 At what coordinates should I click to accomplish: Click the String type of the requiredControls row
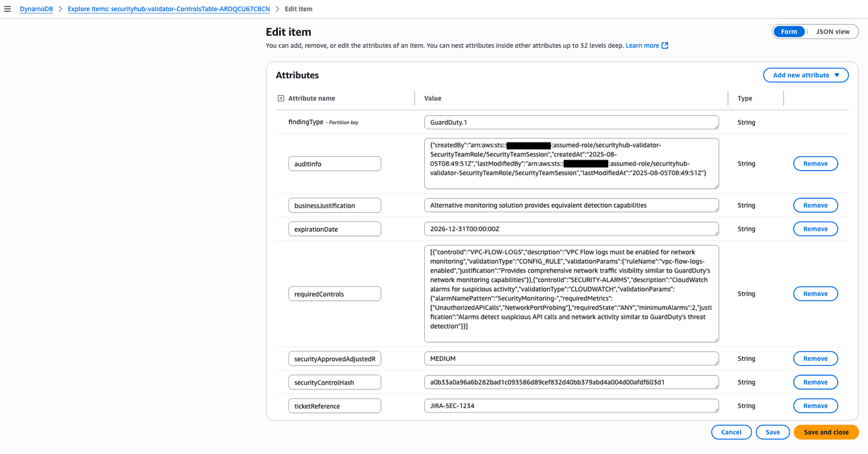point(746,293)
